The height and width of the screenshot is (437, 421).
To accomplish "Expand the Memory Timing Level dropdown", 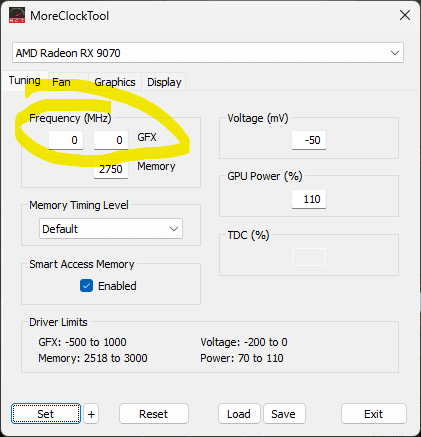I will pyautogui.click(x=111, y=229).
